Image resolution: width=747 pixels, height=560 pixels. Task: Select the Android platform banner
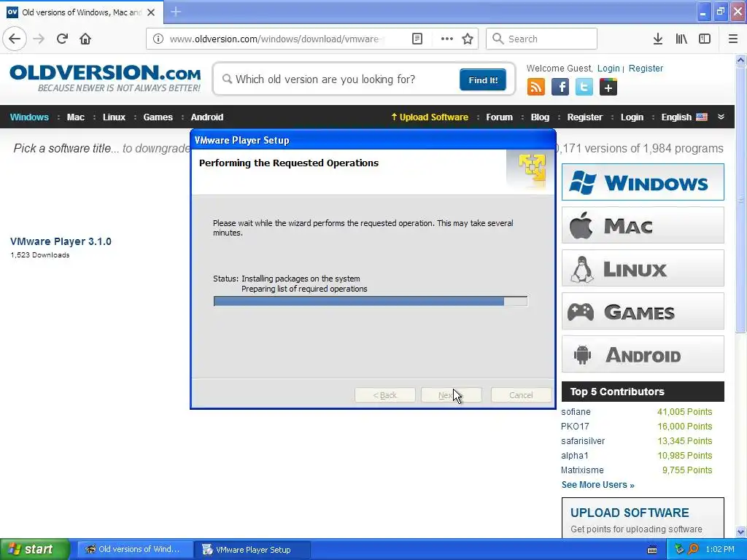(643, 354)
